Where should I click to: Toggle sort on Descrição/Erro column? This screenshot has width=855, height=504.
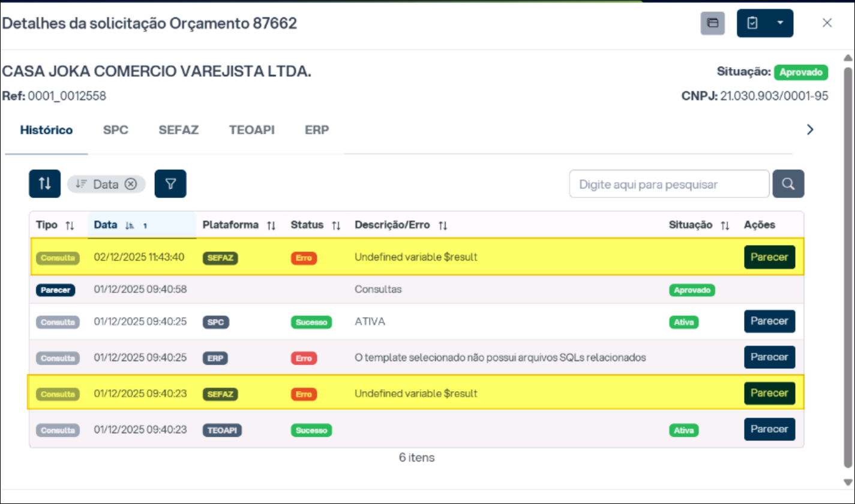[443, 226]
